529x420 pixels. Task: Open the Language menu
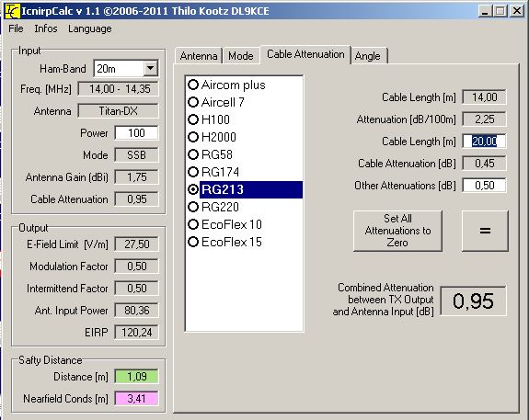point(90,29)
